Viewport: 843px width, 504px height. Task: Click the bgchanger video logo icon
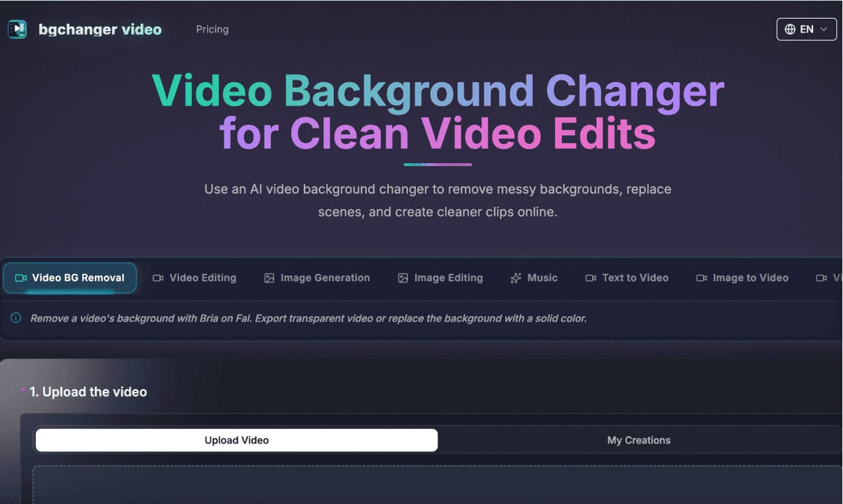(17, 29)
